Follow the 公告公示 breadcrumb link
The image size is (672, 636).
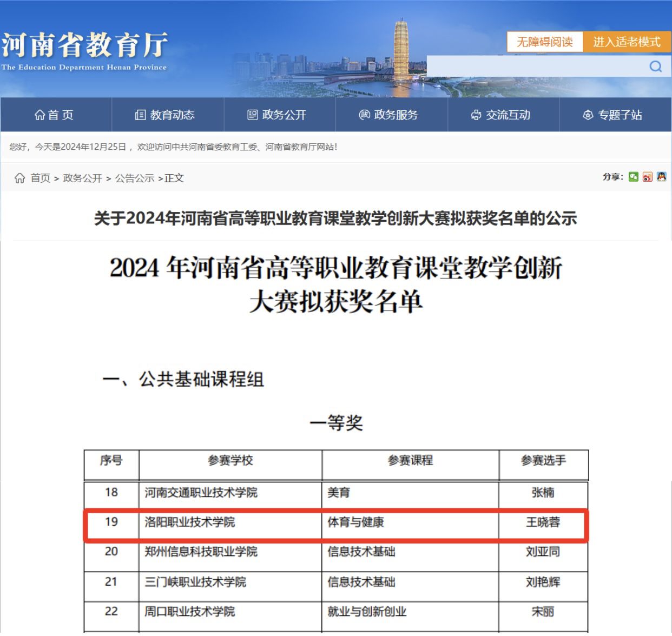(x=135, y=178)
